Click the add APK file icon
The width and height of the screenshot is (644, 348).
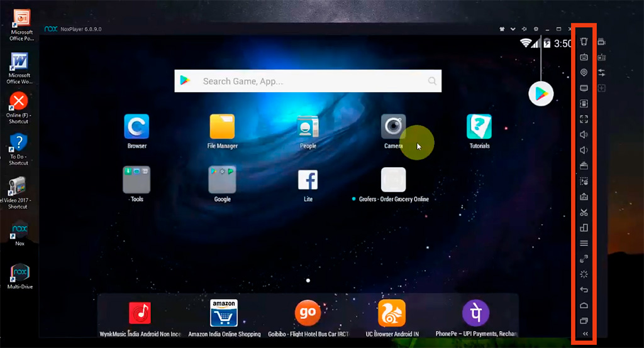click(584, 197)
